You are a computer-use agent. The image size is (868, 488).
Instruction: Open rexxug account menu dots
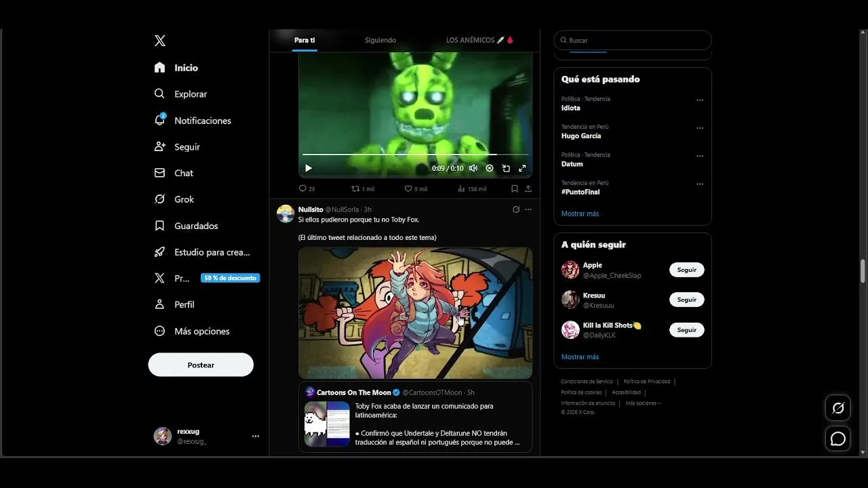coord(256,436)
